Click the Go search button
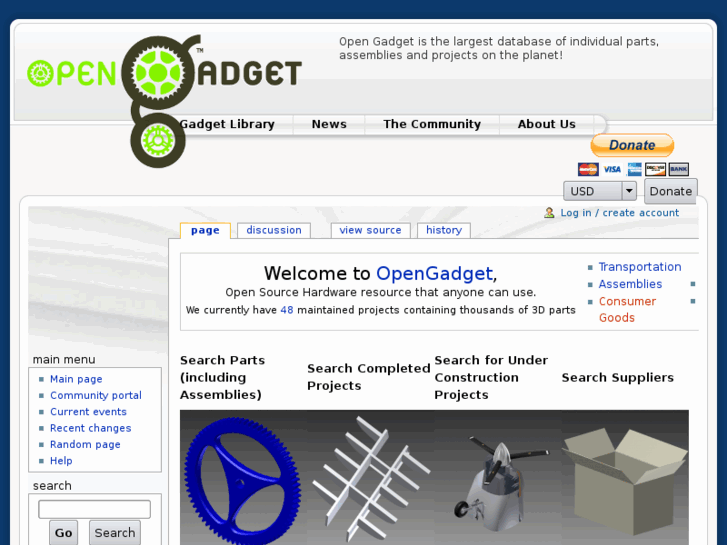The height and width of the screenshot is (545, 727). point(64,533)
